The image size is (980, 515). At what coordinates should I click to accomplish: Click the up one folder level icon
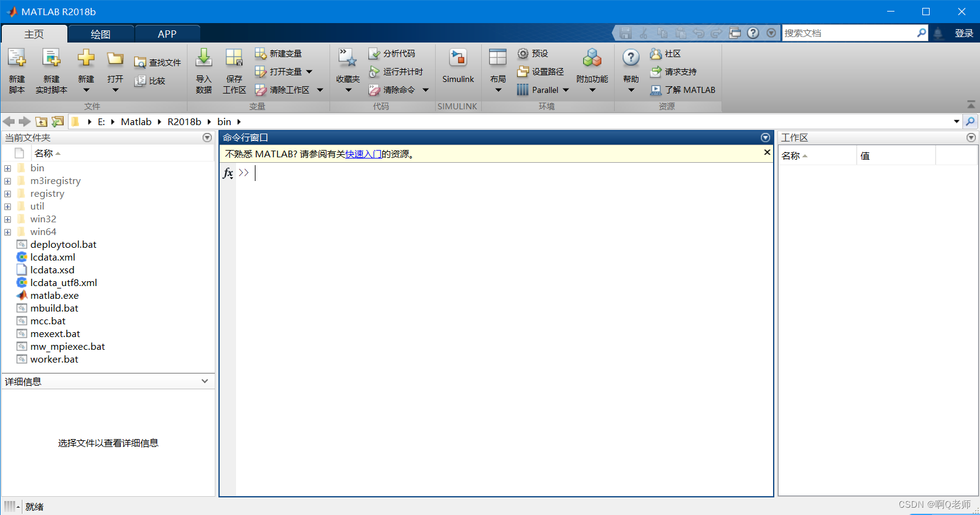(x=41, y=121)
